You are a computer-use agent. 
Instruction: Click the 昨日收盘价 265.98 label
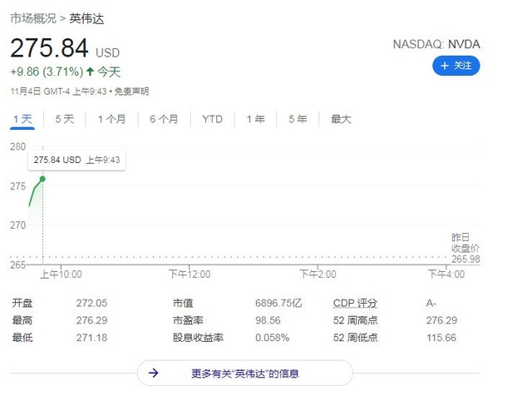465,248
